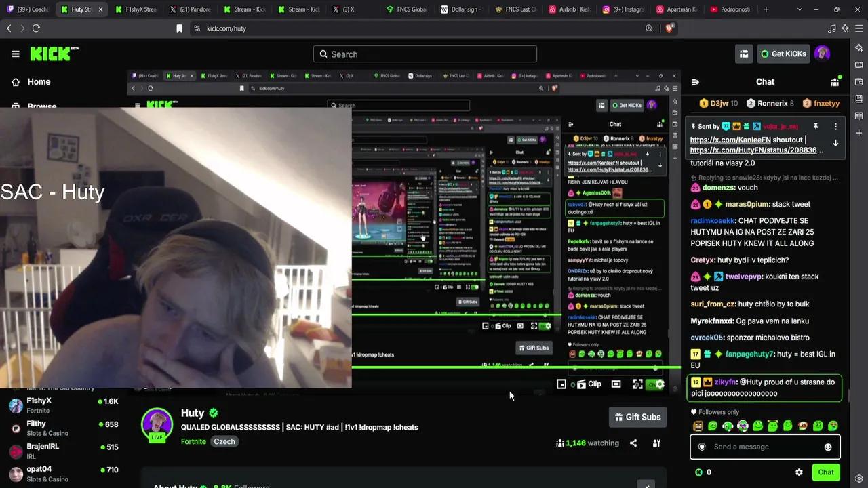The width and height of the screenshot is (868, 488).
Task: Unpin the pinned chat message
Action: (x=816, y=127)
